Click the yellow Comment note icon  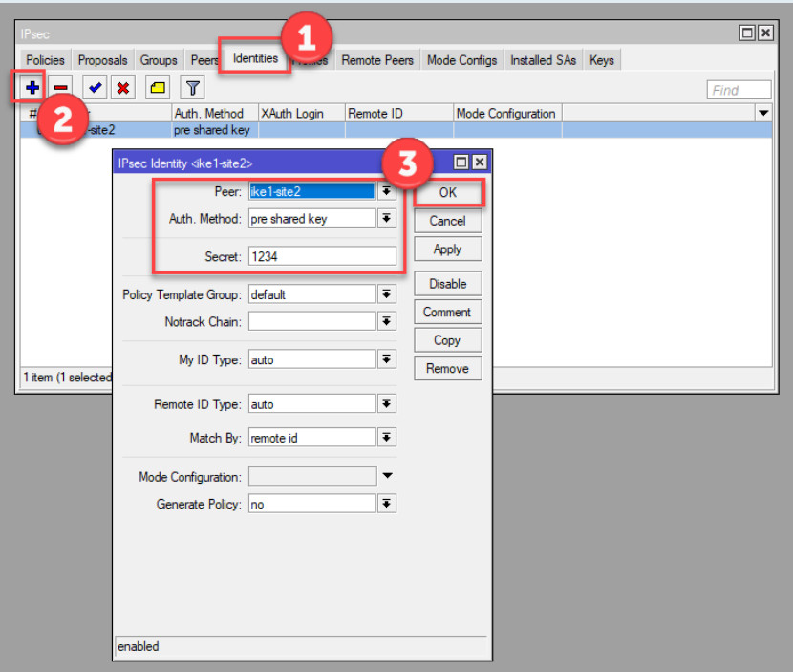(x=158, y=88)
